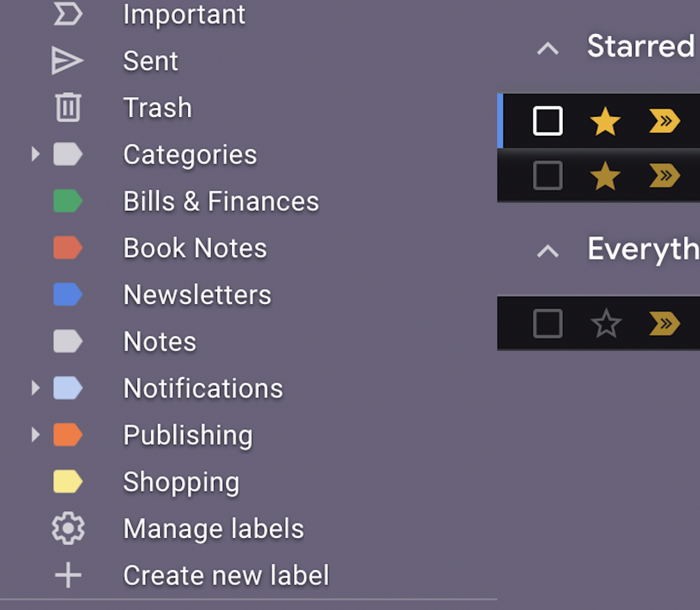Screen dimensions: 700x610
Task: Open the Publishing label
Action: [x=188, y=436]
